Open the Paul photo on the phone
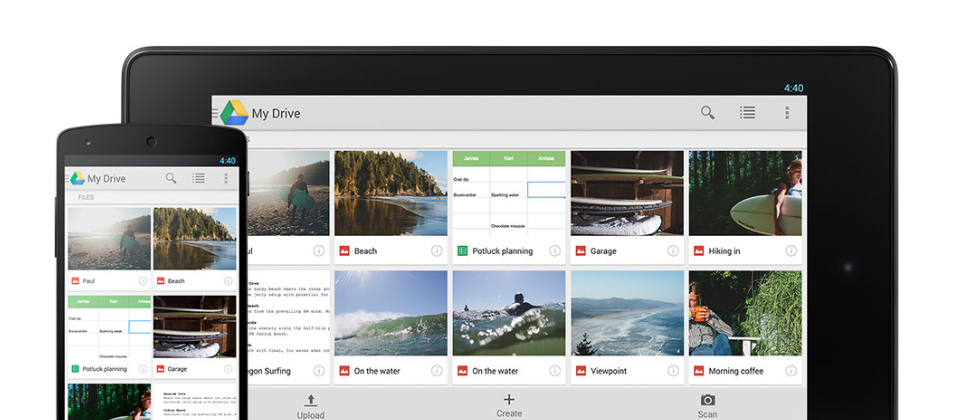This screenshot has height=420, width=960. click(109, 239)
